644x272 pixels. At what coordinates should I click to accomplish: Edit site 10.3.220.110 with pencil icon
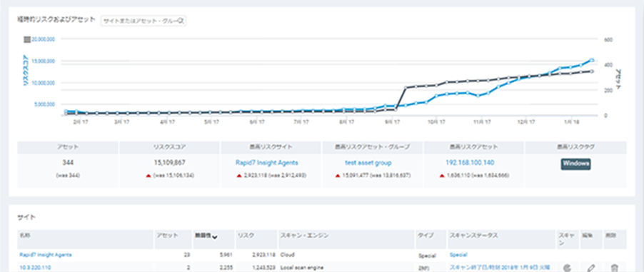pos(590,268)
